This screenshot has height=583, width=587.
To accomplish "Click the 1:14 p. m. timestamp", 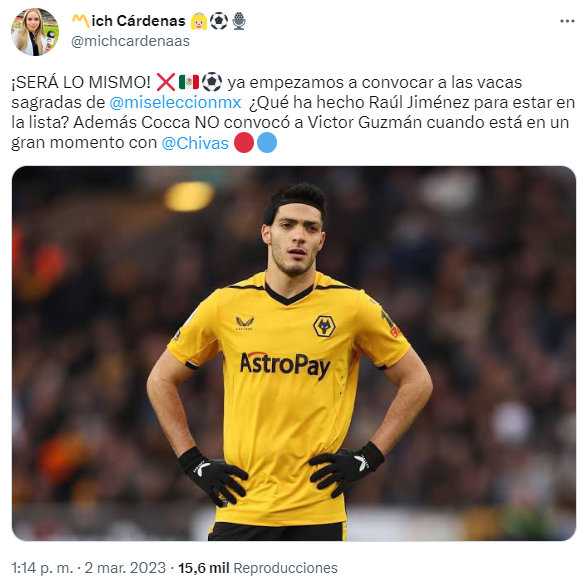I will tap(42, 568).
